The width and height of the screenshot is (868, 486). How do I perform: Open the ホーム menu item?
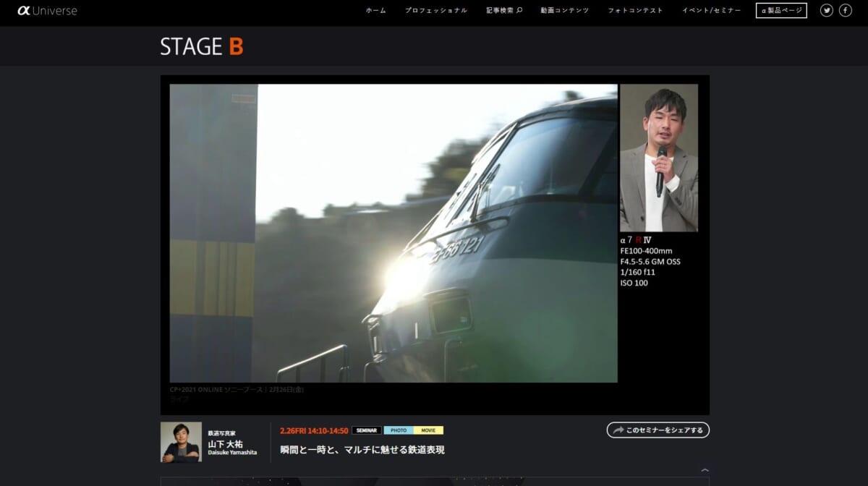[375, 10]
